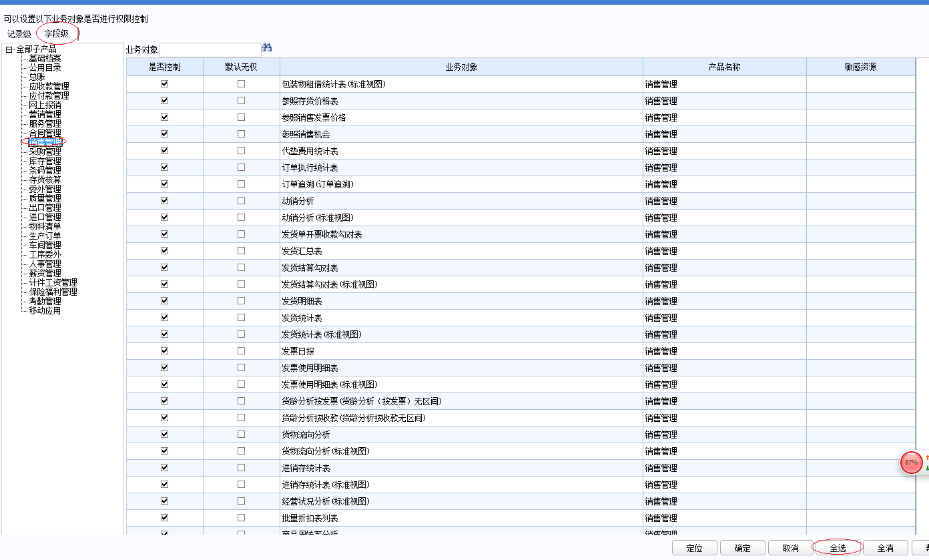Screen dimensions: 929x560
Task: Click the 定位 button
Action: [694, 548]
